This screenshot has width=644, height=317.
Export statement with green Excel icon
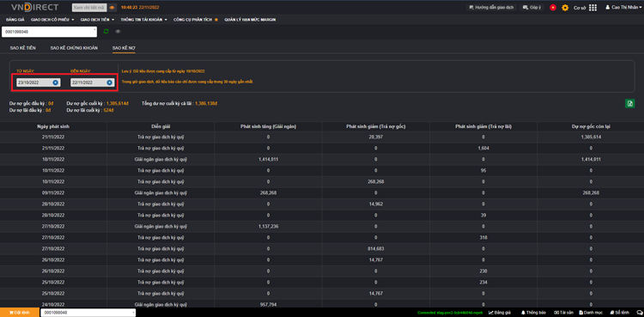point(629,103)
